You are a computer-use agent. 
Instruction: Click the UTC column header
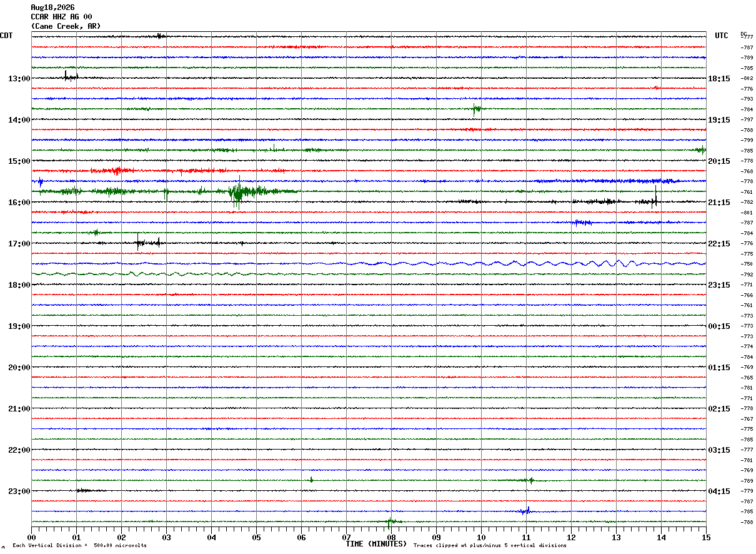[722, 36]
